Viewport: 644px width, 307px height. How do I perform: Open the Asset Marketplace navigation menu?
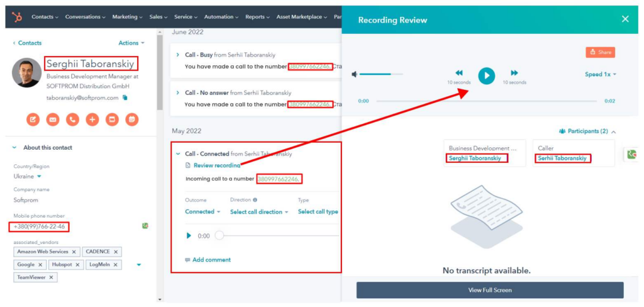(302, 17)
